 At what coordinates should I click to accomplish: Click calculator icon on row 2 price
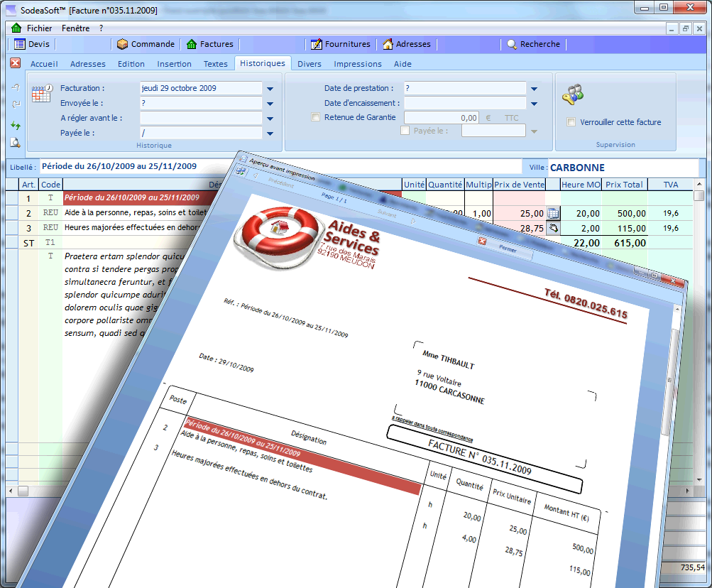[x=553, y=213]
